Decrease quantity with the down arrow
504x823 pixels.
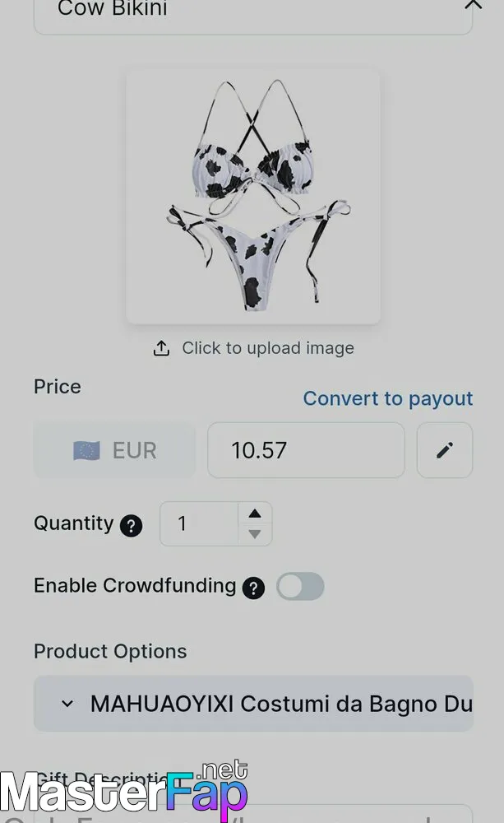[x=255, y=534]
